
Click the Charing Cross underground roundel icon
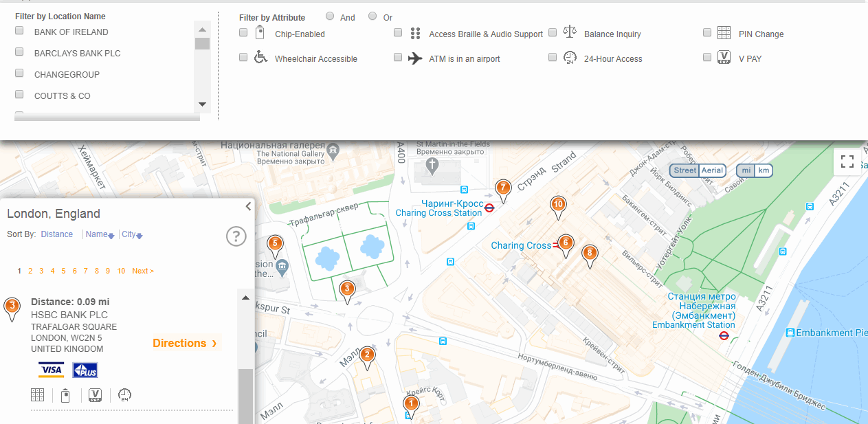pyautogui.click(x=489, y=207)
